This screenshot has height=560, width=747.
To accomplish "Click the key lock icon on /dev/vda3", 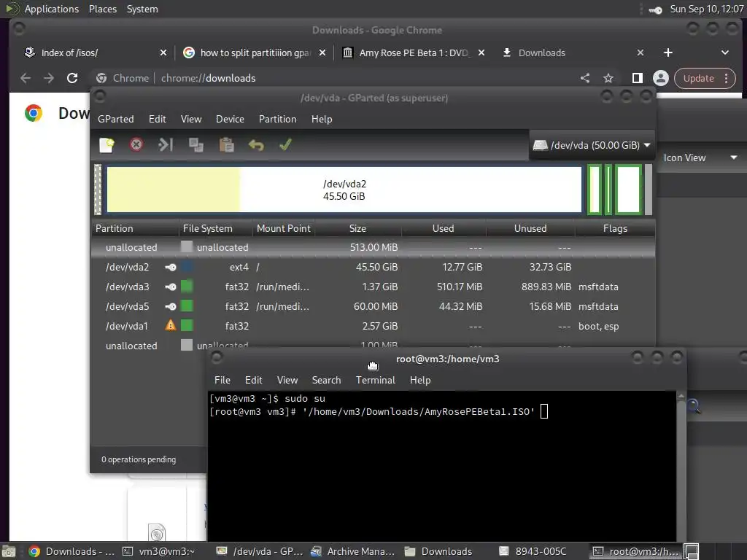I will pos(171,287).
